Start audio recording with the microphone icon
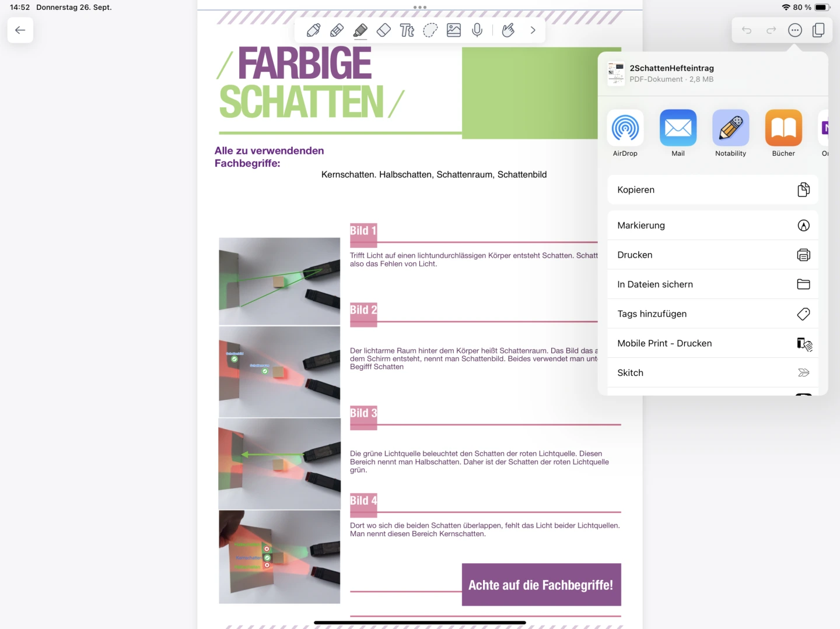Image resolution: width=840 pixels, height=629 pixels. (477, 30)
